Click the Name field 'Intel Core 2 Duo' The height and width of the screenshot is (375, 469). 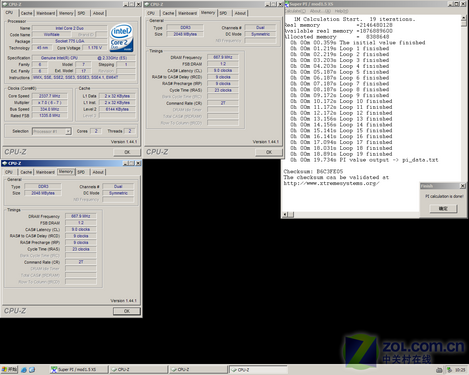[70, 28]
